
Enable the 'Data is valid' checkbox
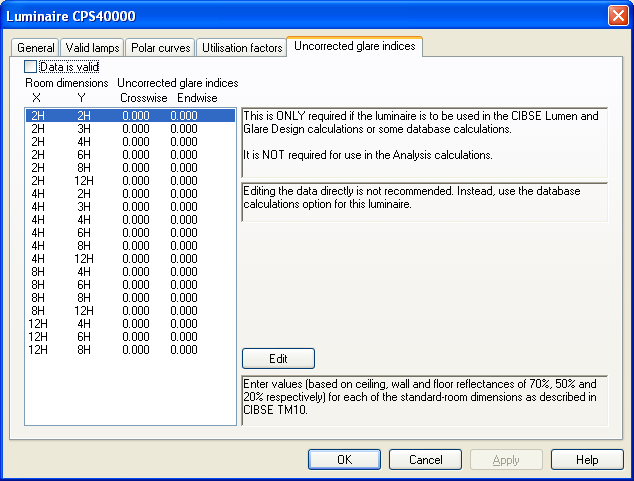click(x=32, y=67)
